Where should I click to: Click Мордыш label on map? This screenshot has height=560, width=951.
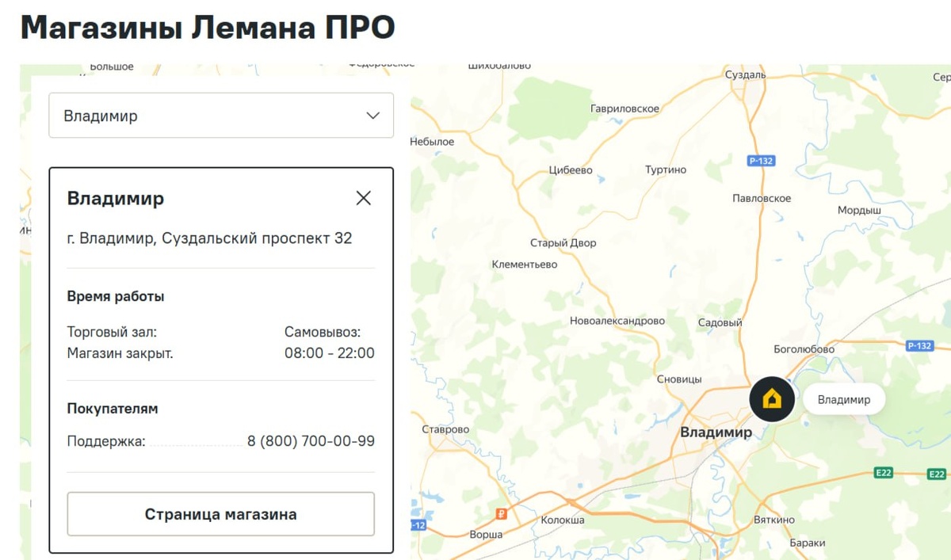point(859,211)
